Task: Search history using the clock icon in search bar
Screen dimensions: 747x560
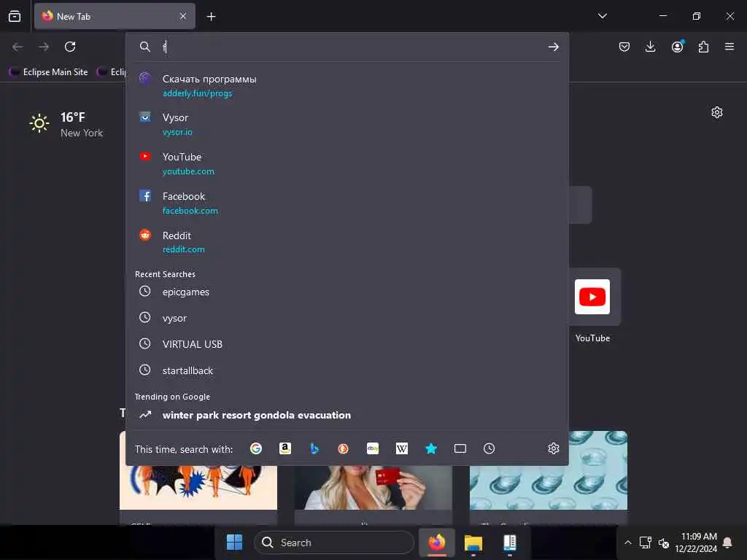Action: tap(489, 448)
